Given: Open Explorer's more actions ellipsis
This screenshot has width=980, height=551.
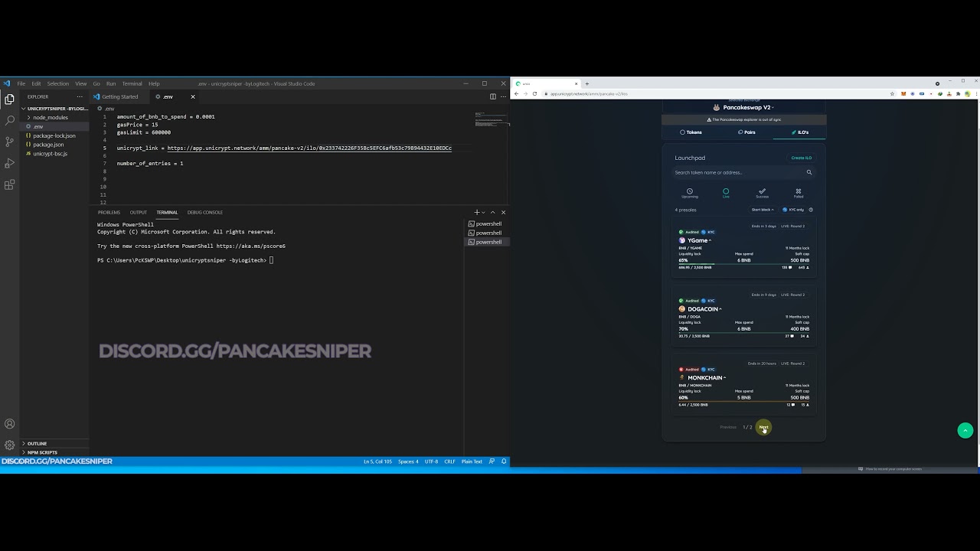Looking at the screenshot, I should coord(80,96).
